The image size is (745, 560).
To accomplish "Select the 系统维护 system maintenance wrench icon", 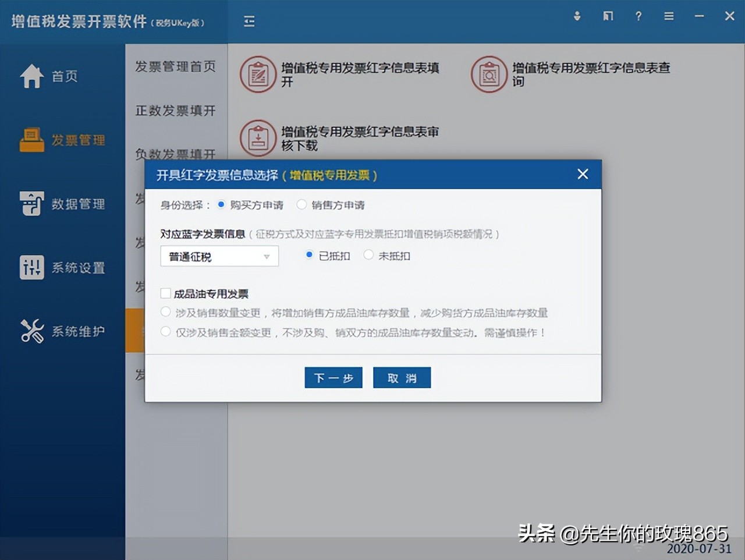I will click(64, 331).
